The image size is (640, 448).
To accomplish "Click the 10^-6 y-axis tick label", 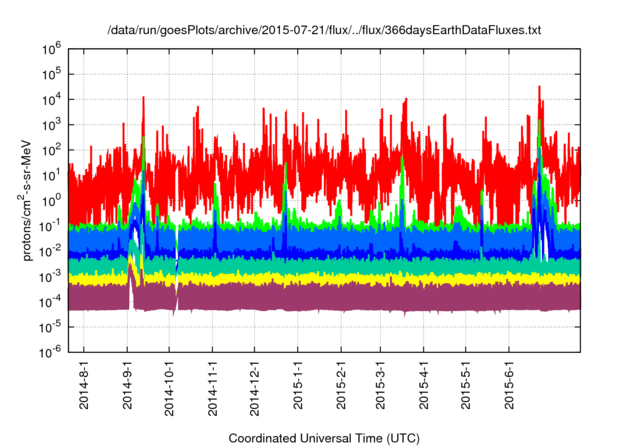I will click(51, 351).
